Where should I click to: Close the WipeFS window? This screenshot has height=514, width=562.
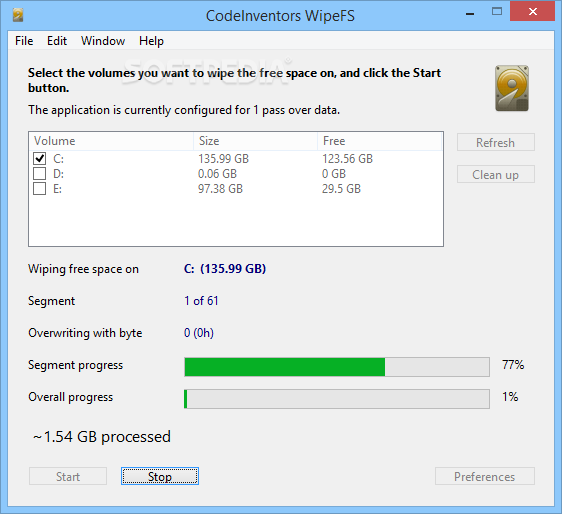(533, 11)
